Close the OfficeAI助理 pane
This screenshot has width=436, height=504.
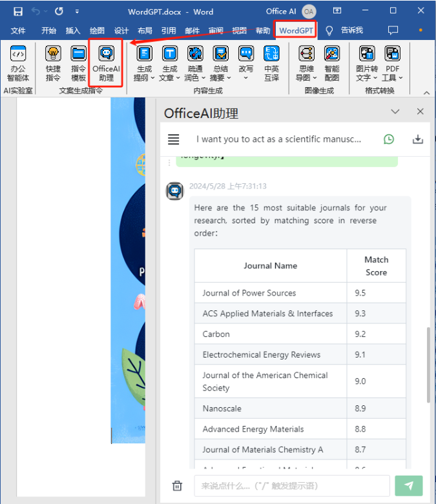pos(420,112)
